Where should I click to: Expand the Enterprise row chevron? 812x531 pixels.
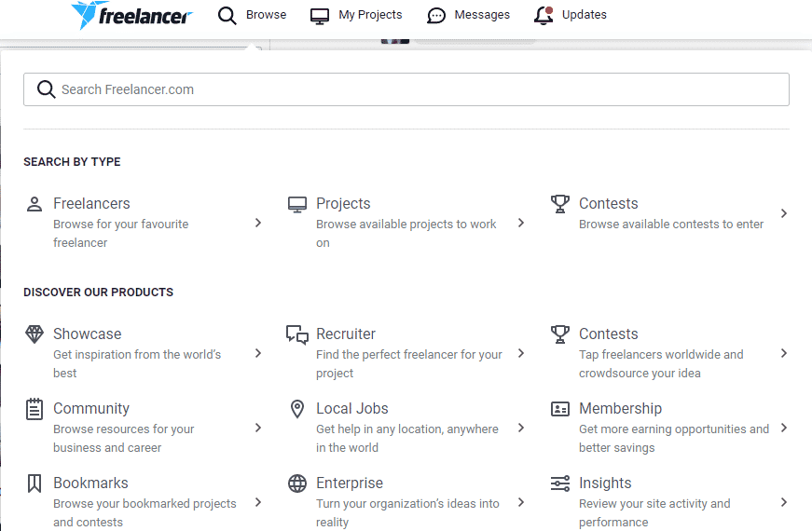click(521, 502)
